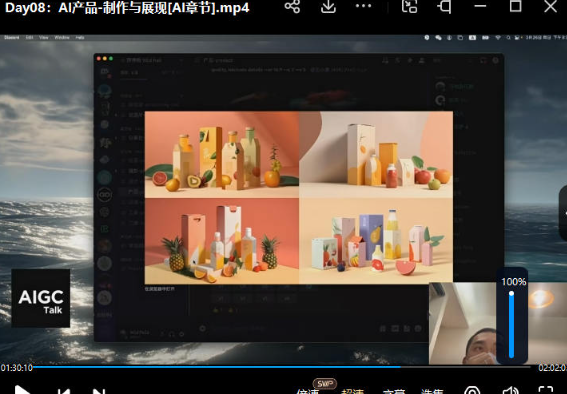Image resolution: width=567 pixels, height=394 pixels.
Task: Expand the side panel arrow on the right edge
Action: click(563, 213)
